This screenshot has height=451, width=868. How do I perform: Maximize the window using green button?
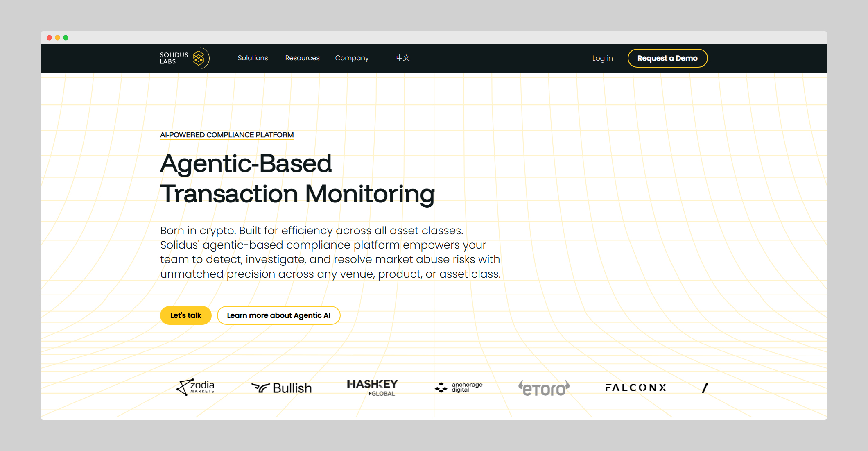coord(66,38)
